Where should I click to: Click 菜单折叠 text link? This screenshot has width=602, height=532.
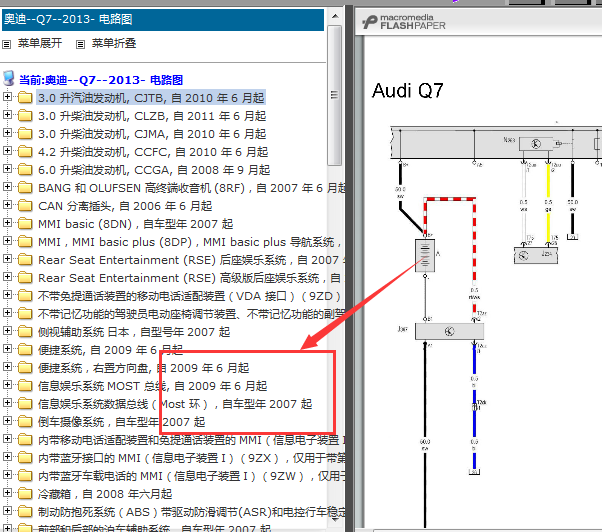pos(114,43)
